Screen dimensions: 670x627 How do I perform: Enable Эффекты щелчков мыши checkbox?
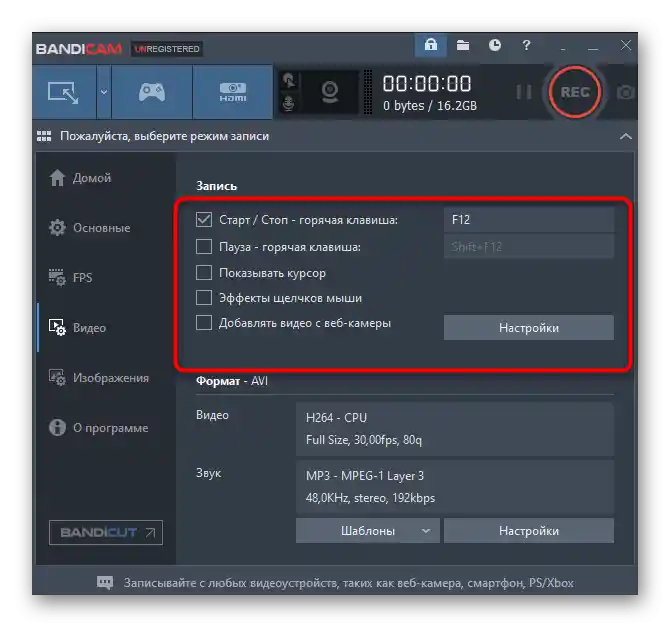(x=204, y=297)
